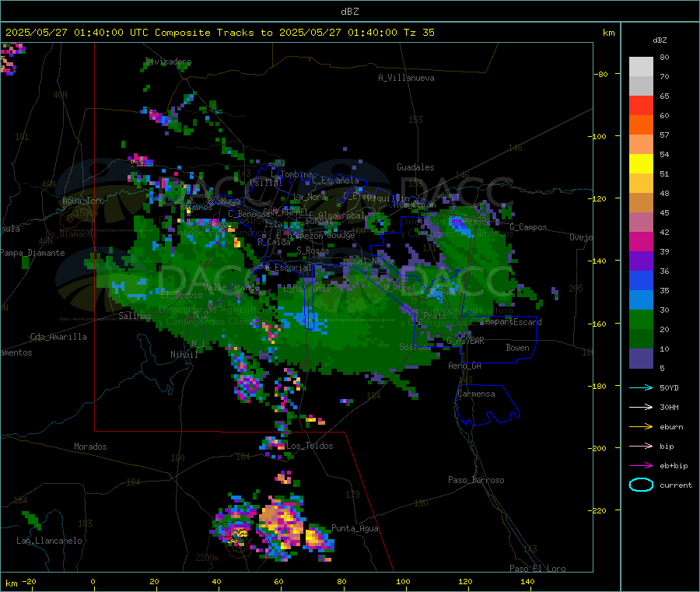Click the Lag.Llancanelo map label

49,541
